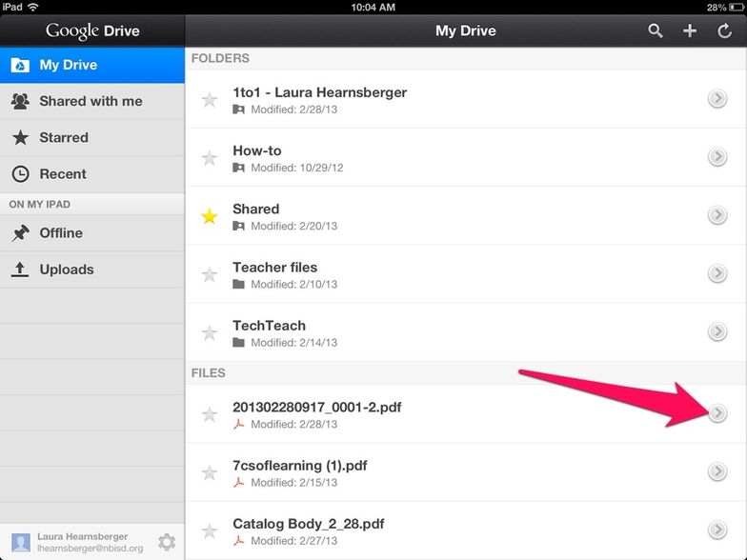Switch to Shared with me
Viewport: 747px width, 560px height.
(x=91, y=101)
